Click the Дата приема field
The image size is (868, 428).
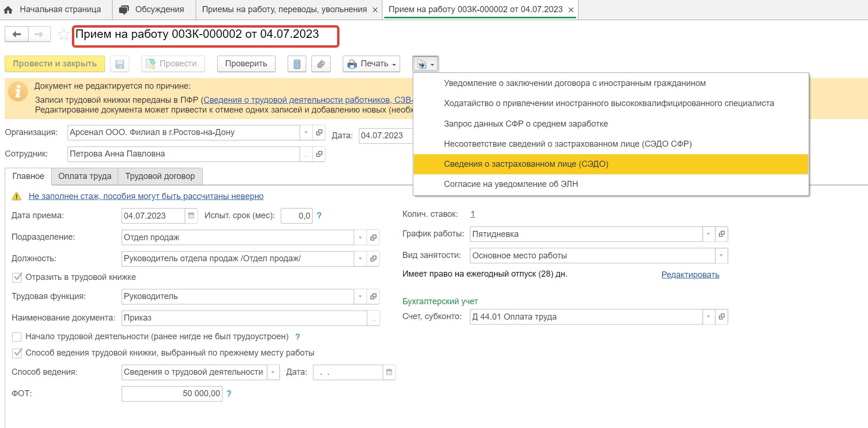pos(153,216)
